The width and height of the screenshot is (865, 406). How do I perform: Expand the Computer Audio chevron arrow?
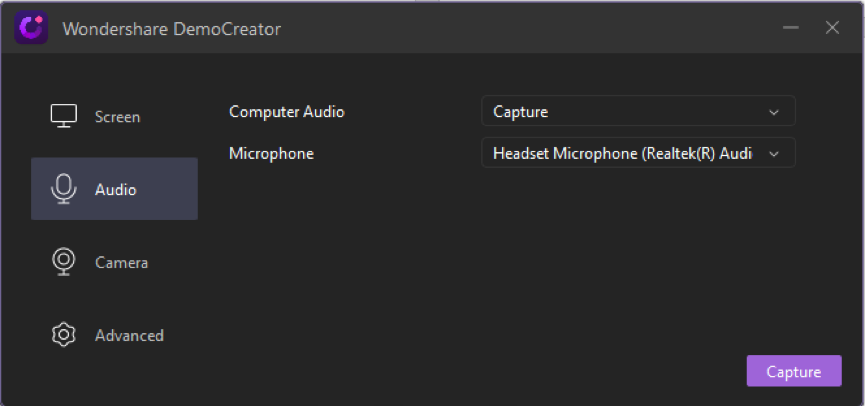(x=773, y=112)
